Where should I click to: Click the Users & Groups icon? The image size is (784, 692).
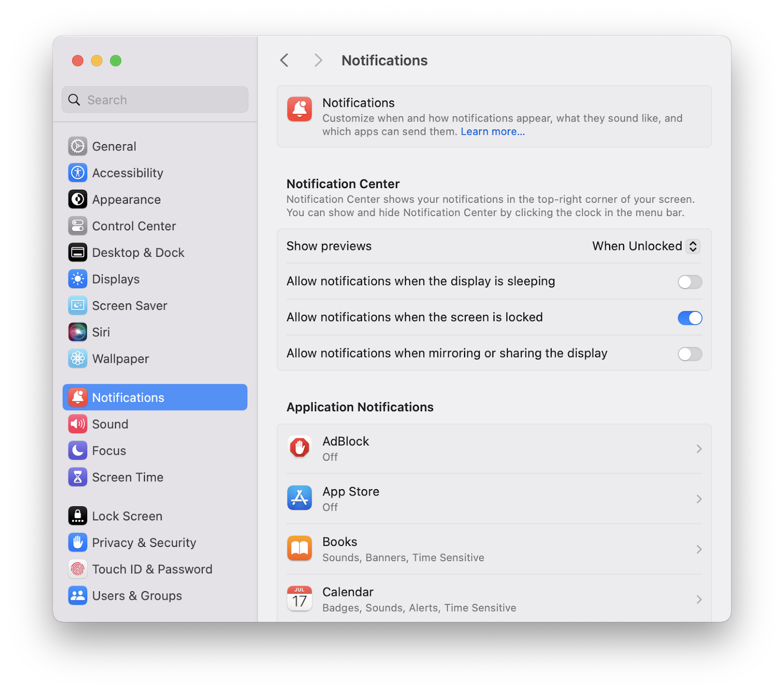(77, 595)
